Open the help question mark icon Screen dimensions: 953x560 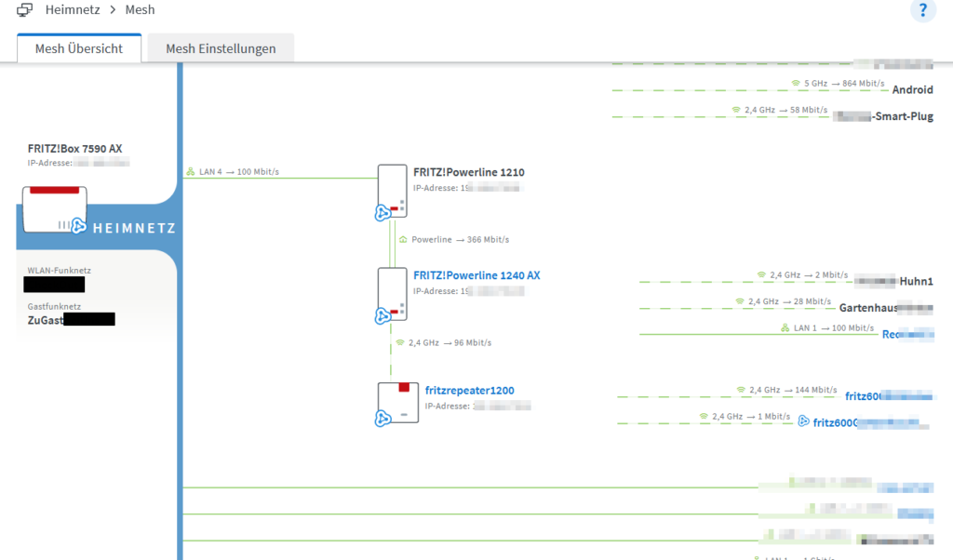point(922,10)
